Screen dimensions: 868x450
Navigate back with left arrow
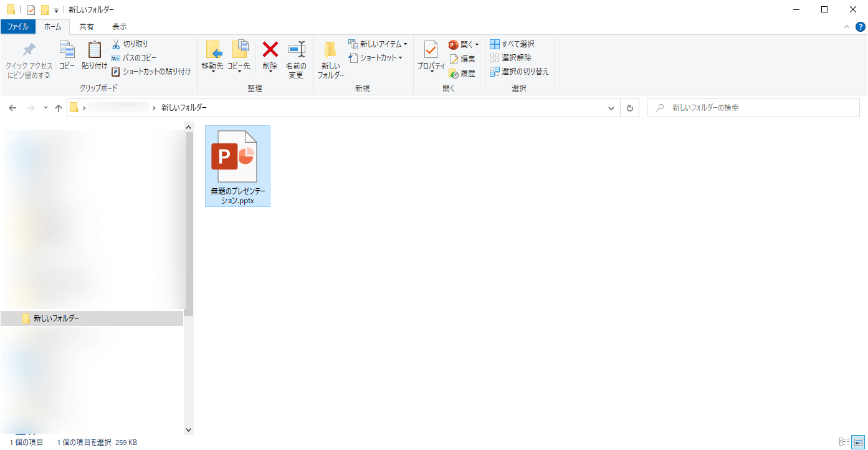(12, 108)
